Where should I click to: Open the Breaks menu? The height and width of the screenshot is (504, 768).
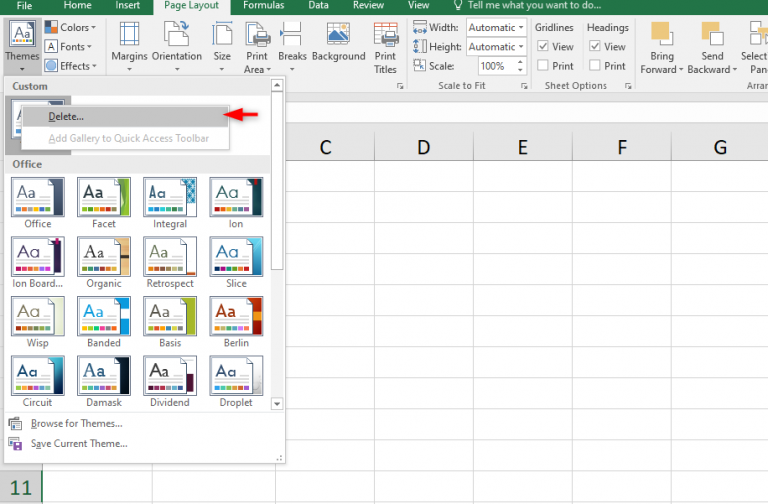pos(292,47)
